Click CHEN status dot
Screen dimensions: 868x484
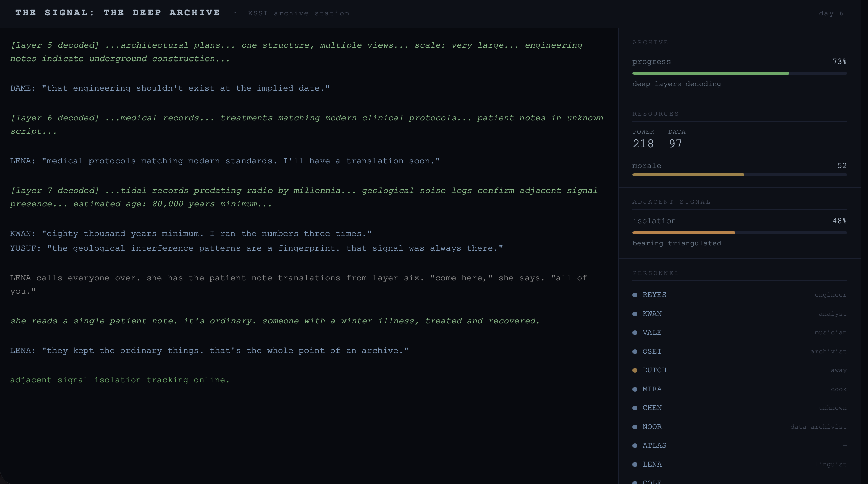coord(635,408)
